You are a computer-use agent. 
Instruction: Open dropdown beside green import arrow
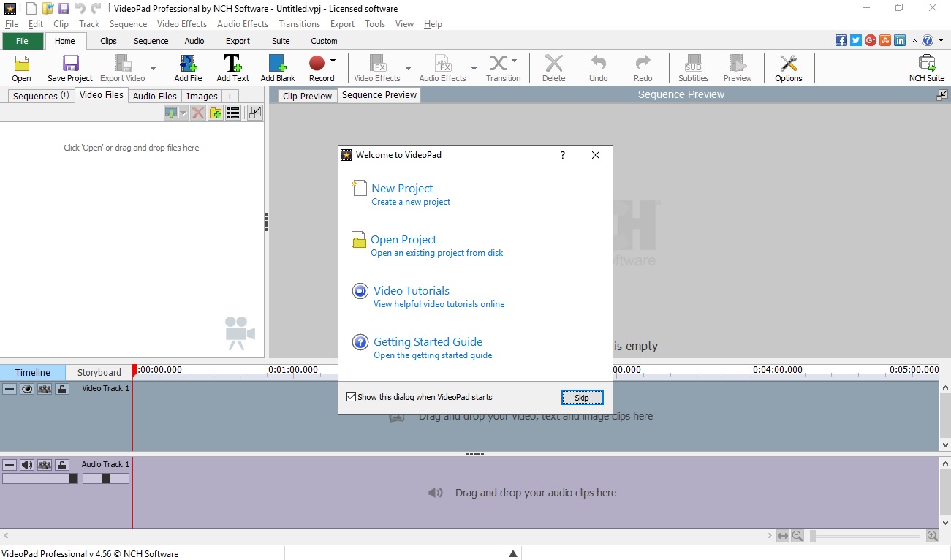(183, 113)
